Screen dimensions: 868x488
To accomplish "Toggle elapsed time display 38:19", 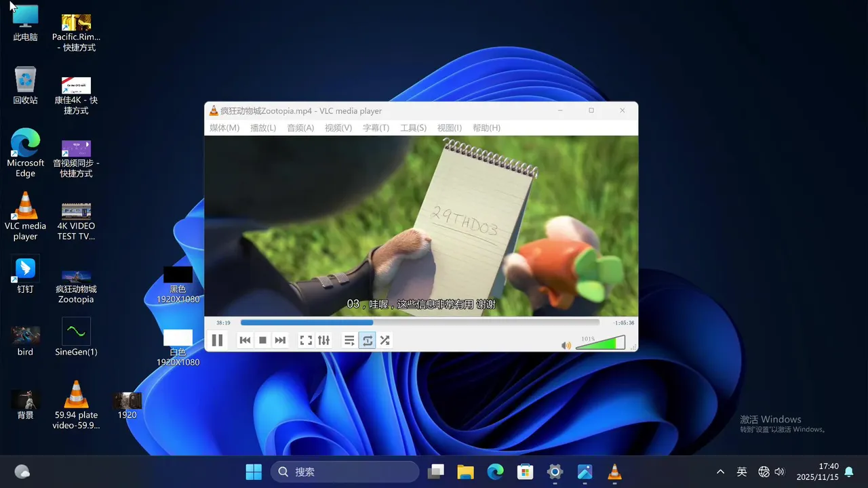I will [x=223, y=323].
